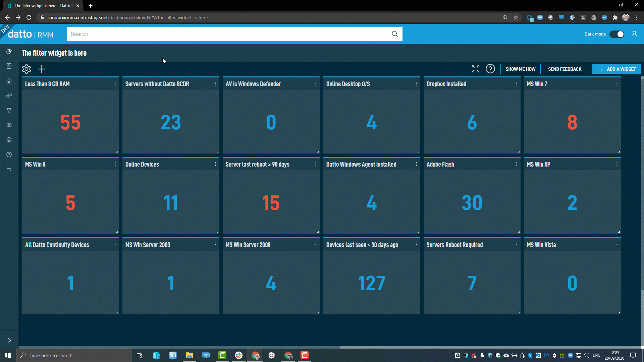Open the user profile icon
The height and width of the screenshot is (362, 644).
(x=634, y=34)
